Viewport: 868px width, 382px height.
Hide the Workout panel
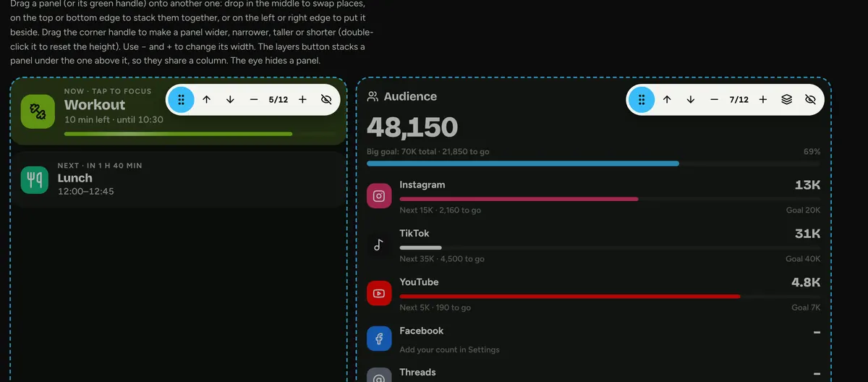click(x=325, y=99)
